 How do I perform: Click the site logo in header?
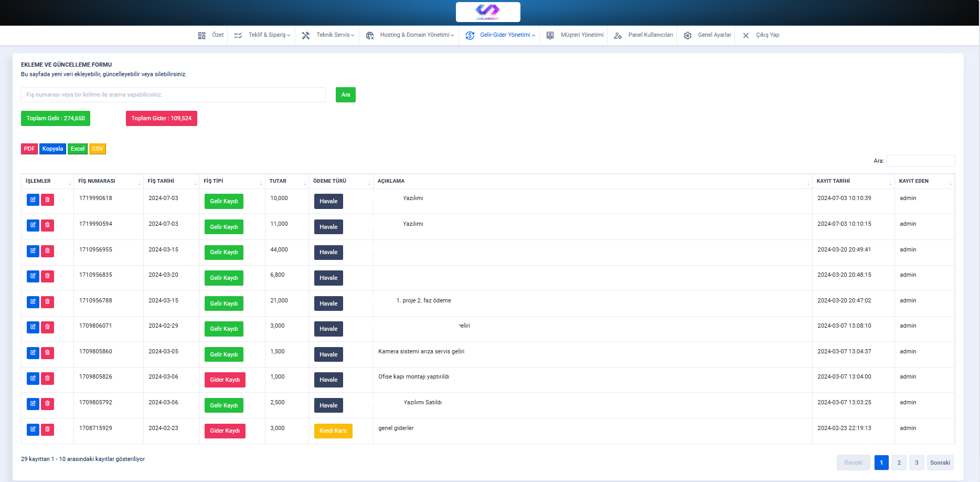tap(488, 12)
